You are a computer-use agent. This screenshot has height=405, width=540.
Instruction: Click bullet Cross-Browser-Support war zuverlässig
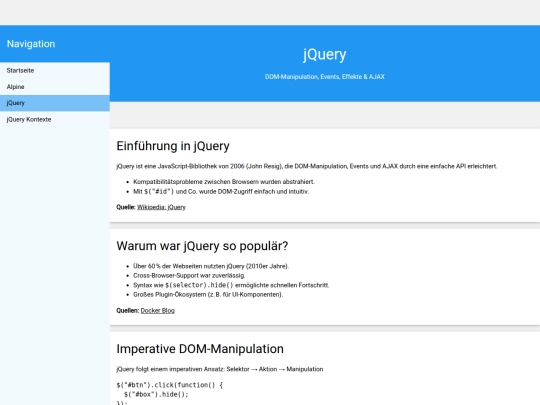click(189, 276)
